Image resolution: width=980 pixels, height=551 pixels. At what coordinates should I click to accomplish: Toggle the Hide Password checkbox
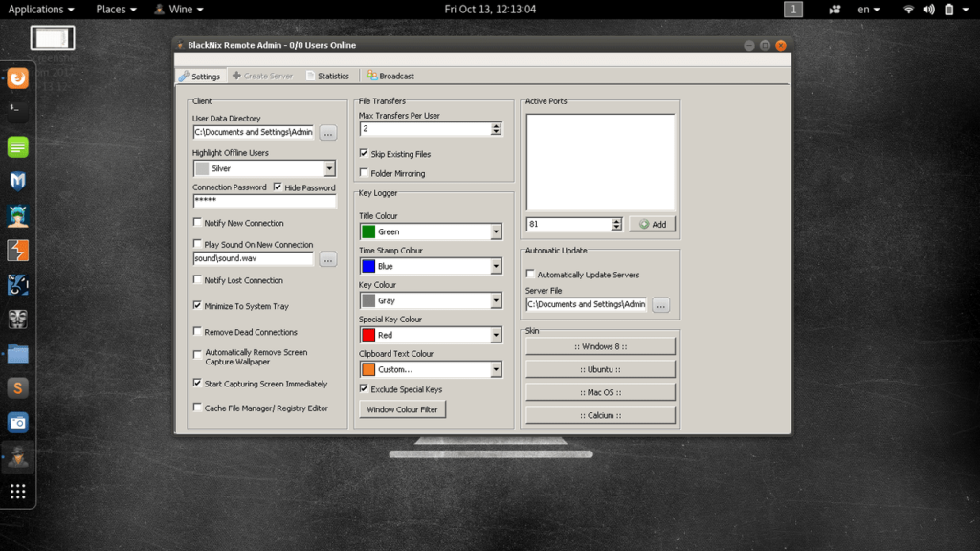pos(278,187)
